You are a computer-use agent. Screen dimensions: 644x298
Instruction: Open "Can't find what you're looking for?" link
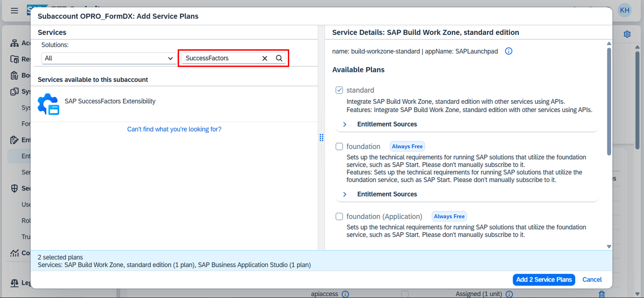pos(174,129)
